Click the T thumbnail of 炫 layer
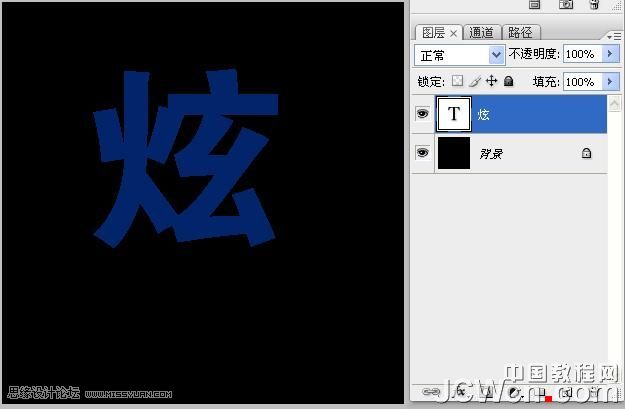This screenshot has height=409, width=625. click(x=454, y=114)
